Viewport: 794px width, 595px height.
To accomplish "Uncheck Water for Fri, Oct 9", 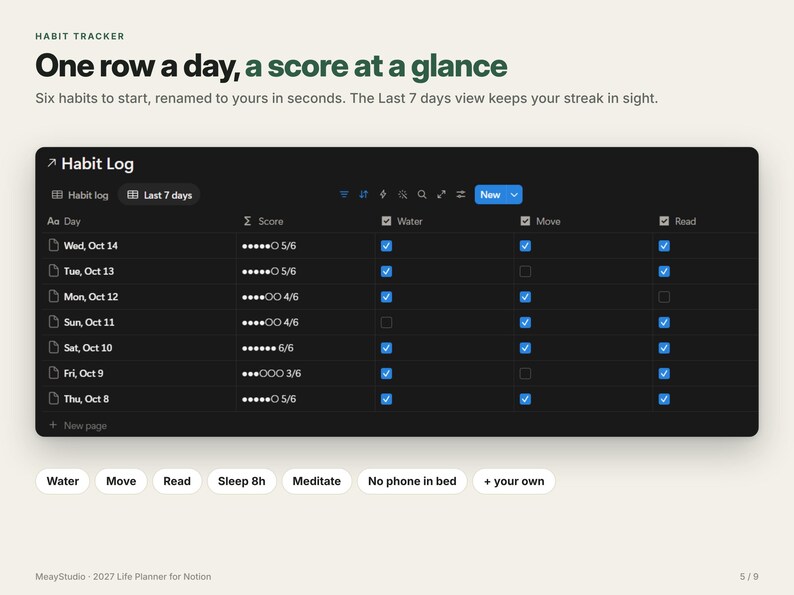I will click(x=386, y=374).
